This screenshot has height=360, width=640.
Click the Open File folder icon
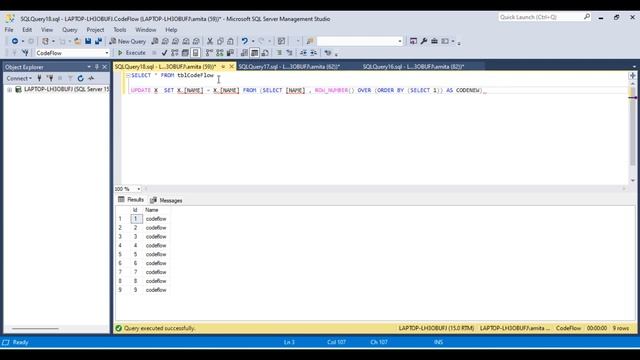tap(77, 41)
